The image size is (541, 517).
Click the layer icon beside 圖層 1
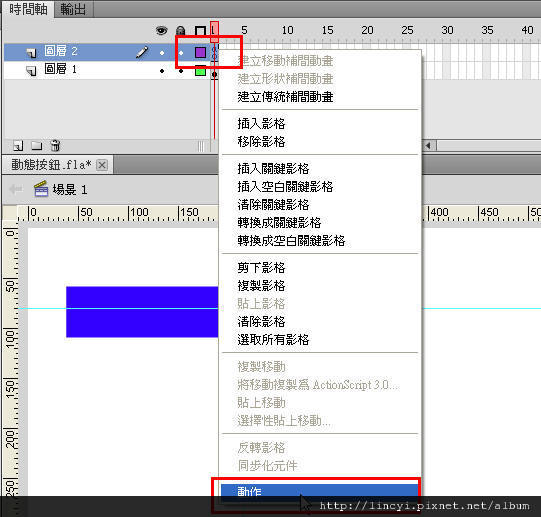(x=31, y=71)
